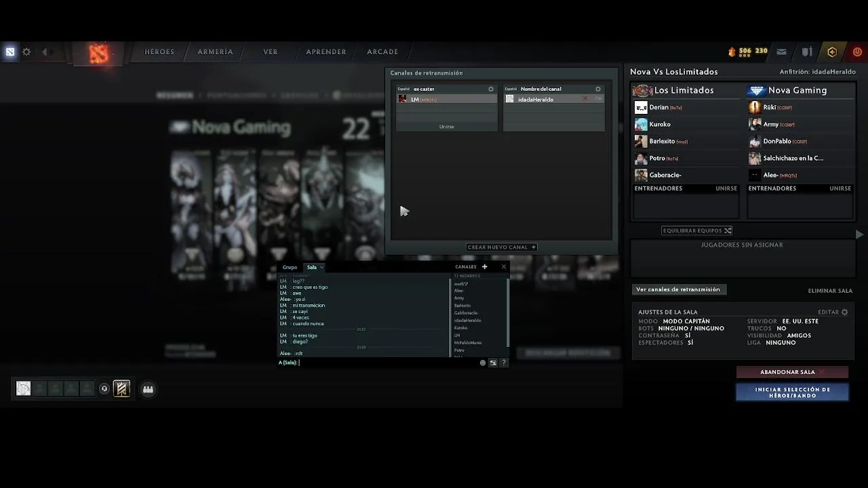Select player Alee- in Nova Gaming
This screenshot has width=868, height=488.
coord(800,175)
